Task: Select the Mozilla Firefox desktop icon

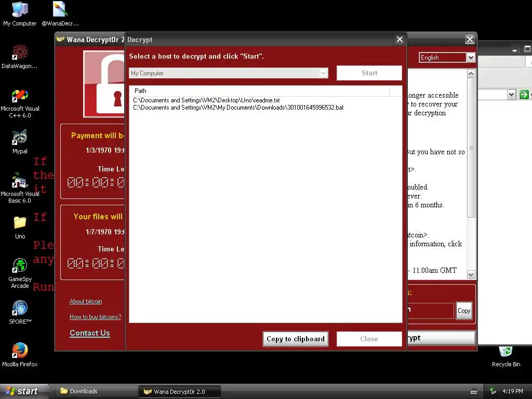Action: point(20,355)
